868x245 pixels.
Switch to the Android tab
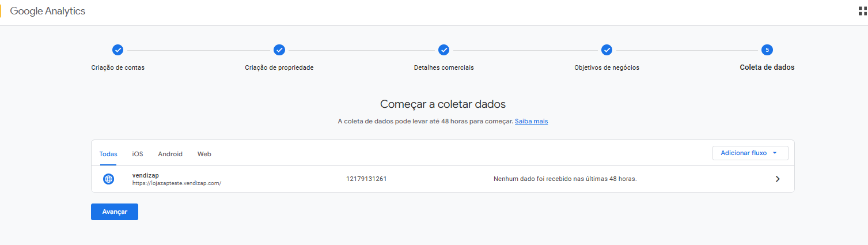(170, 154)
